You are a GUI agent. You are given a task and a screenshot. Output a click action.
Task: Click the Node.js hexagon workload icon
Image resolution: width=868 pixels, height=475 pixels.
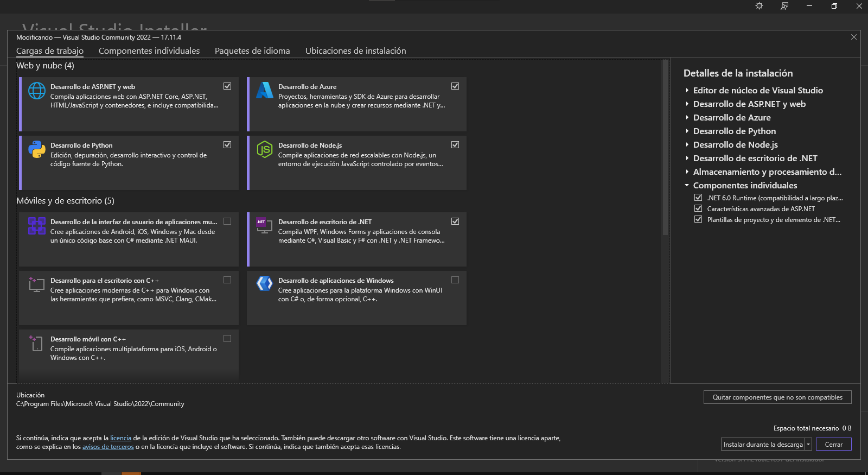tap(265, 149)
